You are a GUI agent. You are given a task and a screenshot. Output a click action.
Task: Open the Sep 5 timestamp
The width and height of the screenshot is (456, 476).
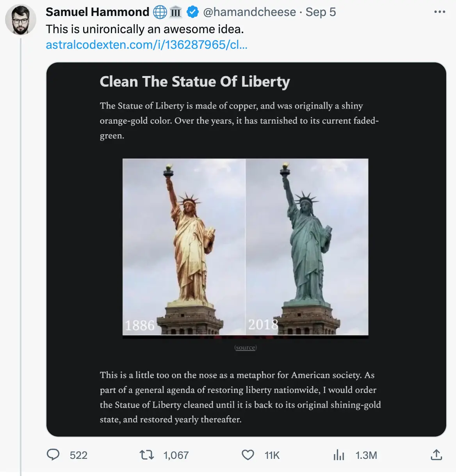(321, 12)
